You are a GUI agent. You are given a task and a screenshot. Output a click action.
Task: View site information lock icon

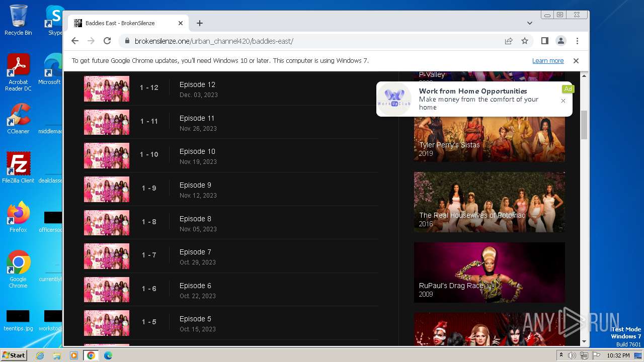pos(127,41)
